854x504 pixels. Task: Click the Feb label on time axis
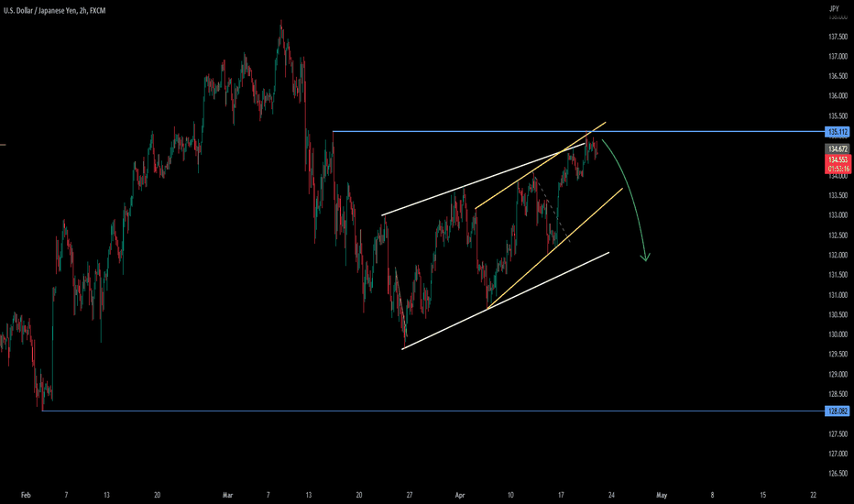(x=26, y=495)
